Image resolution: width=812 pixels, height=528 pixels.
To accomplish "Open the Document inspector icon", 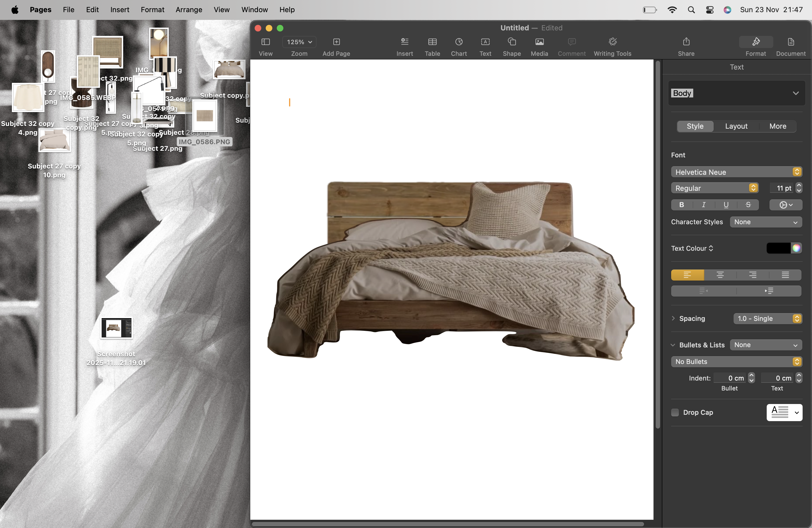I will [x=790, y=42].
